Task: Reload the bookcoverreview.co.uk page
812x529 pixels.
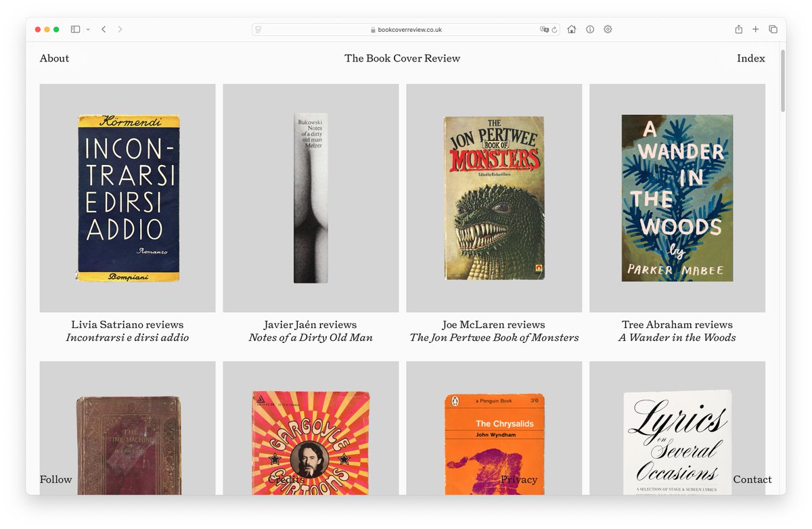Action: pos(555,29)
